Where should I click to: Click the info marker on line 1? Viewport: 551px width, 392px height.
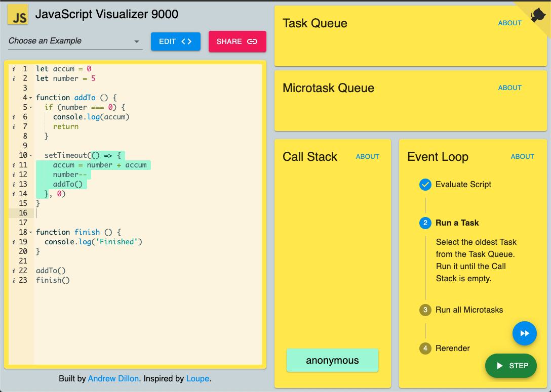click(x=14, y=69)
